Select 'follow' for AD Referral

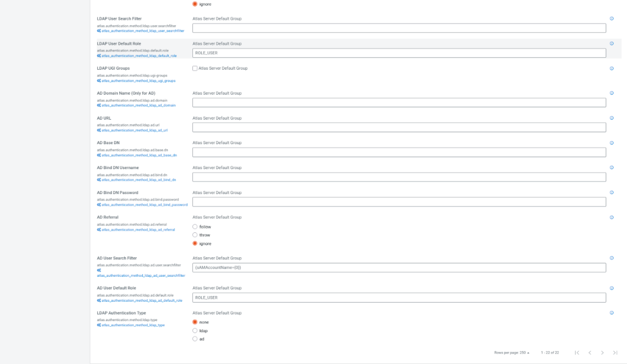tap(195, 227)
